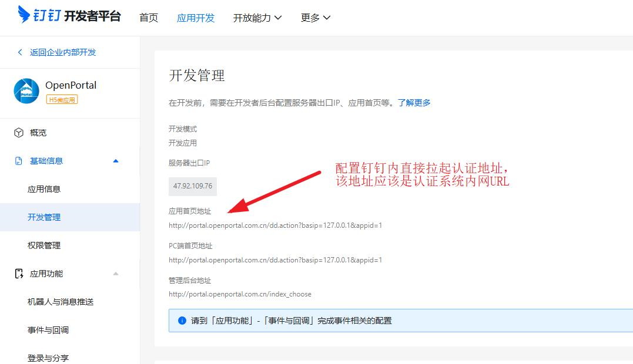Collapse the 应用功能 section arrow
The height and width of the screenshot is (364, 633).
[116, 274]
